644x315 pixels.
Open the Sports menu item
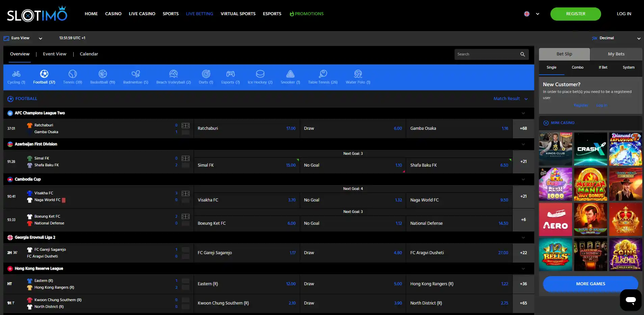(x=171, y=14)
